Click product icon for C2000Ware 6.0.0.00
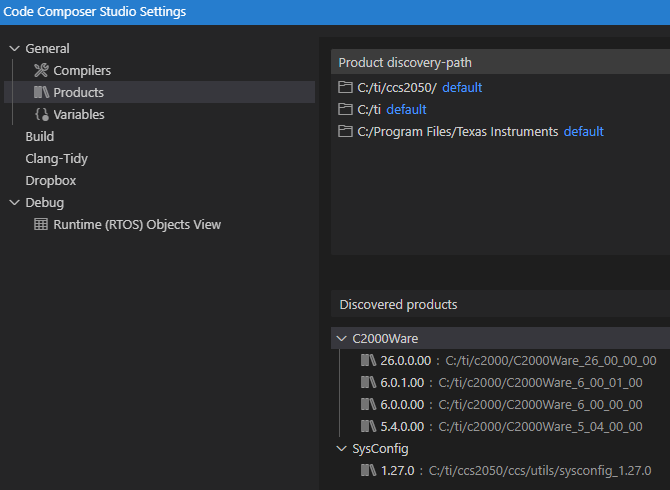The image size is (670, 490). click(x=368, y=404)
